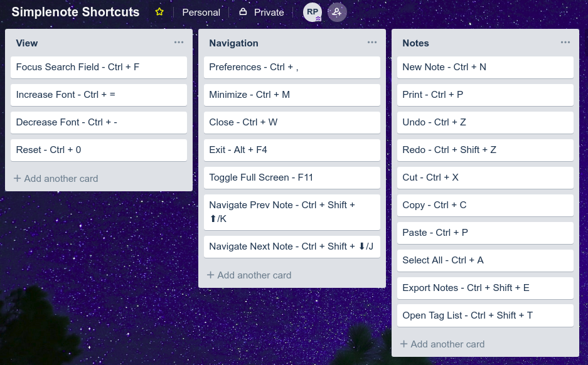
Task: Open the Personal workspace dropdown
Action: (x=201, y=12)
